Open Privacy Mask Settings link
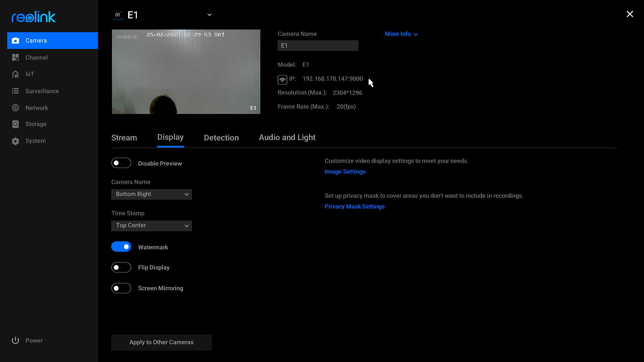Image resolution: width=644 pixels, height=362 pixels. point(355,206)
